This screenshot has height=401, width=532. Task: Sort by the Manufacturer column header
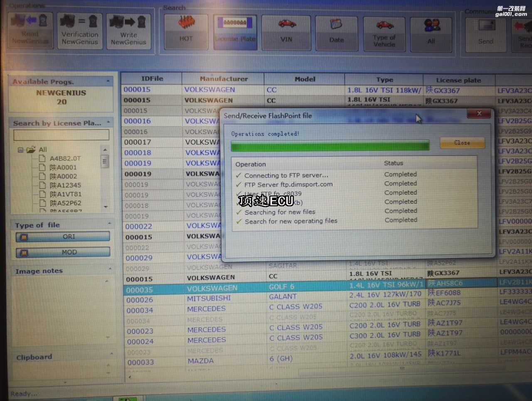223,78
